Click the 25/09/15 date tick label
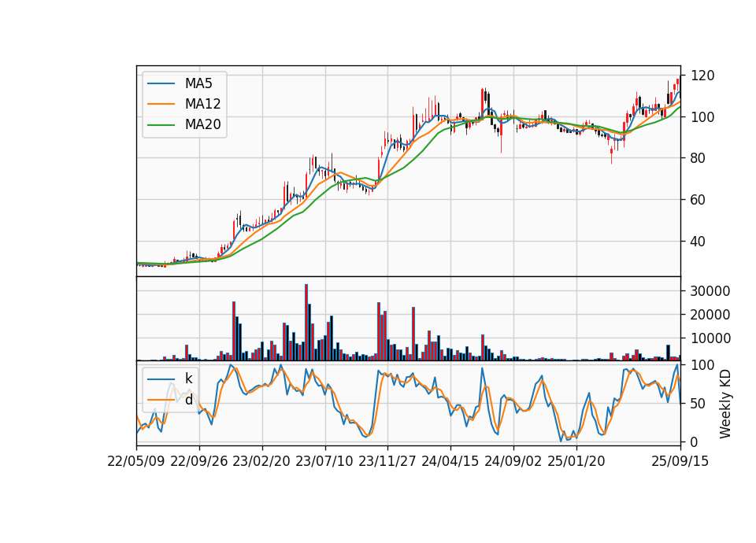 click(x=680, y=461)
